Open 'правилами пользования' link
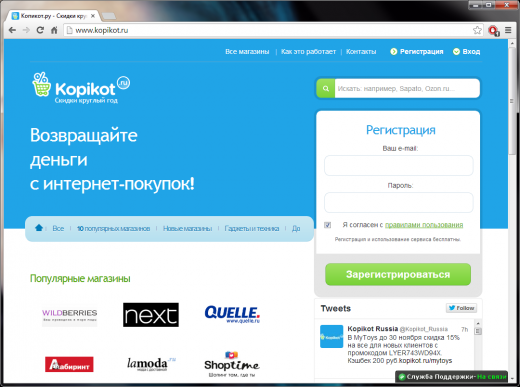 tap(424, 225)
